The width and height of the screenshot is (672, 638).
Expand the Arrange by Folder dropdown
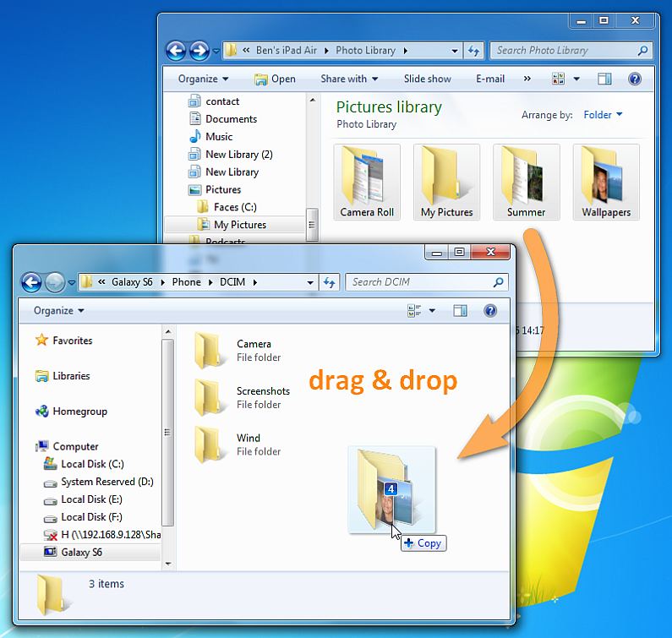[x=603, y=115]
